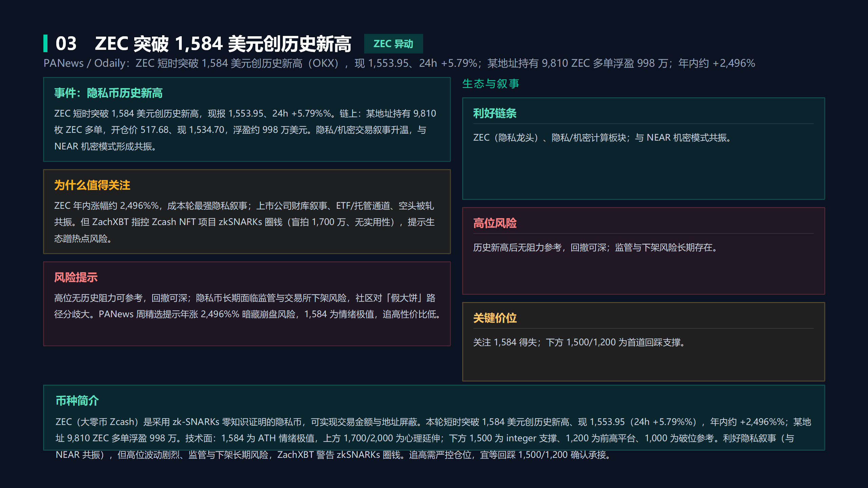Image resolution: width=868 pixels, height=488 pixels.
Task: Click the 高位风险 text about 监管与下架风险
Action: pyautogui.click(x=596, y=247)
